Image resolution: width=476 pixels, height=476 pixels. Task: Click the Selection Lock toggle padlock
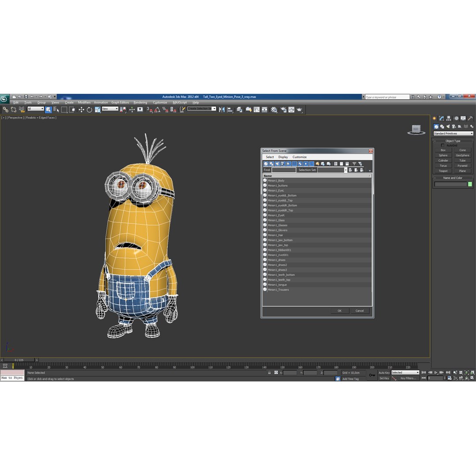(269, 372)
